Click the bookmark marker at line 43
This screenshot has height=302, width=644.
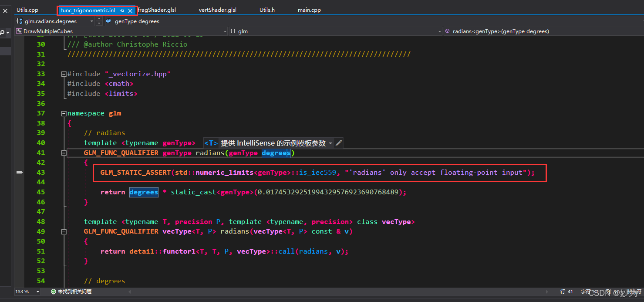pos(19,173)
